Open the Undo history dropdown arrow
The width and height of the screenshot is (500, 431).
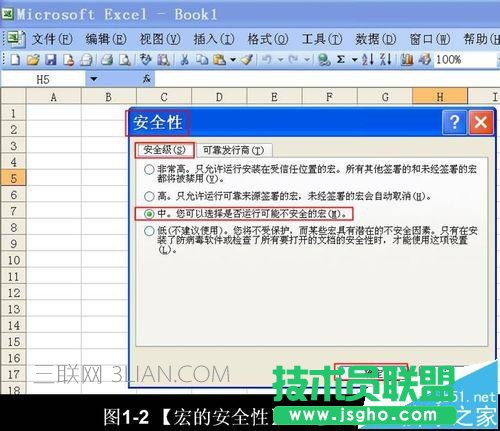click(280, 60)
